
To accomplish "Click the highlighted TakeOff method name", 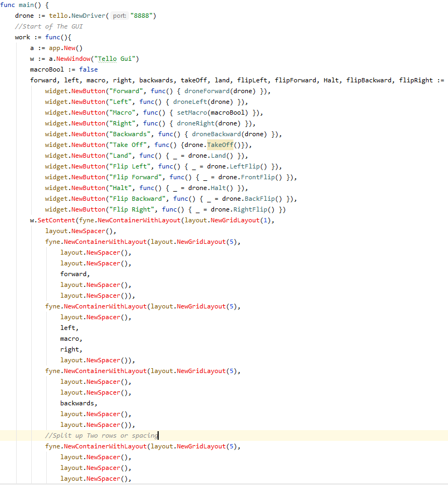I will tap(220, 145).
